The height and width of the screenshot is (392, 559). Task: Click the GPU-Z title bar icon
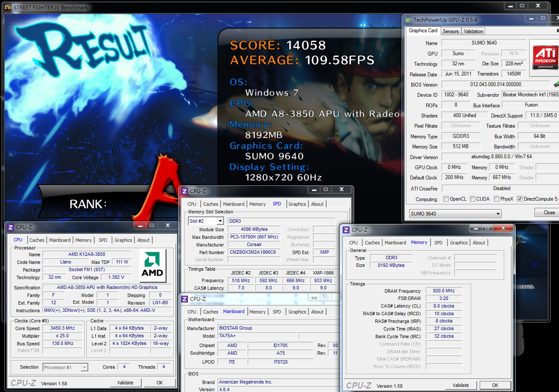tap(408, 20)
